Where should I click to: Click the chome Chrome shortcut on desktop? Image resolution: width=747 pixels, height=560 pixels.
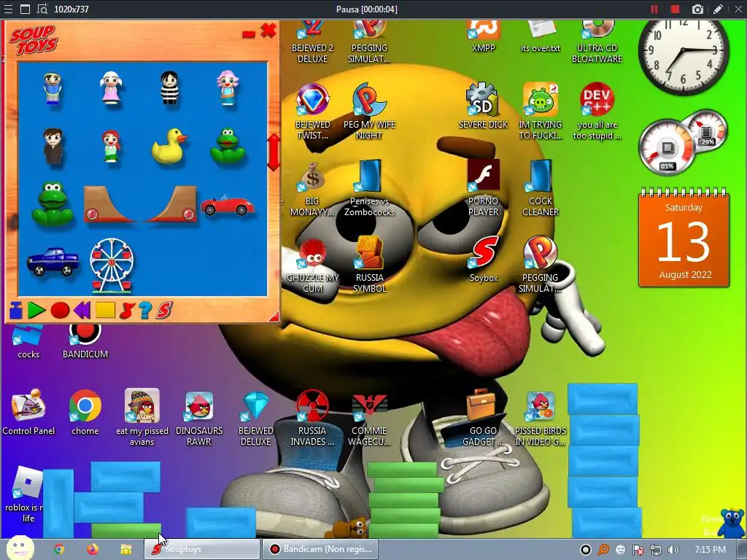click(85, 413)
